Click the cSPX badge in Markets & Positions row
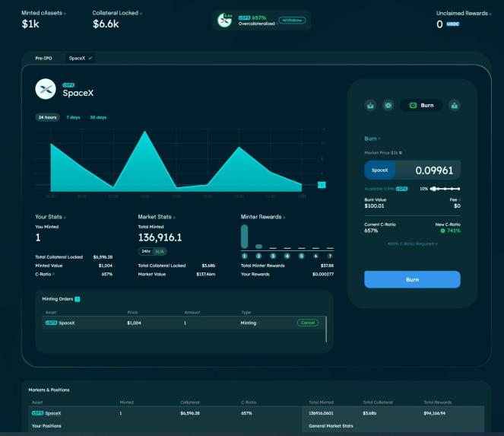Screen dimensions: 504x436 tap(37, 413)
